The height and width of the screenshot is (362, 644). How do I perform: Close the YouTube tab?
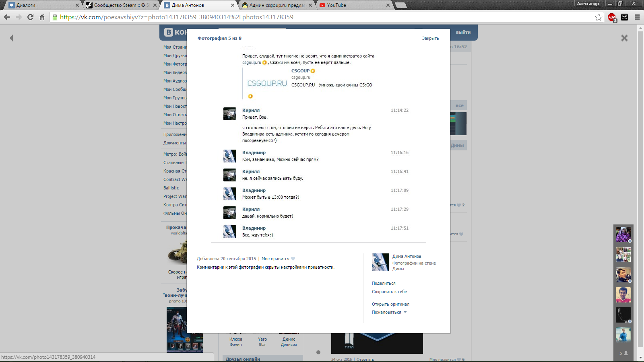pos(388,5)
